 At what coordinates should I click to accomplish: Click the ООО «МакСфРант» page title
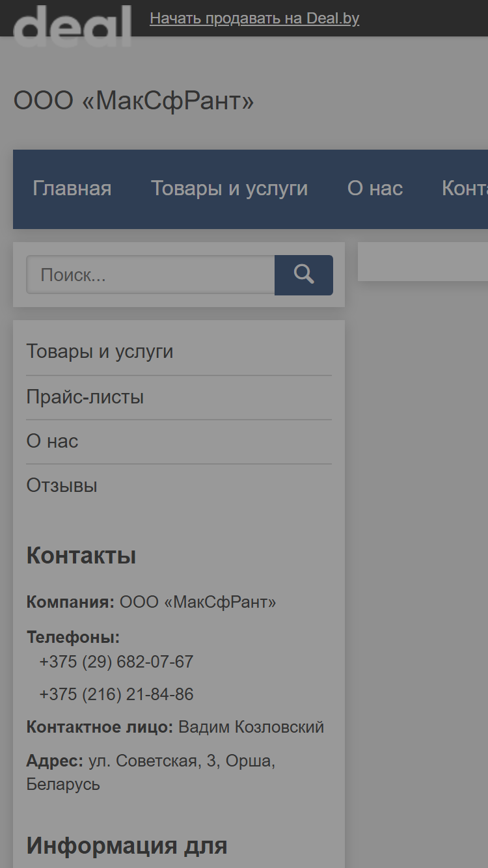click(134, 102)
